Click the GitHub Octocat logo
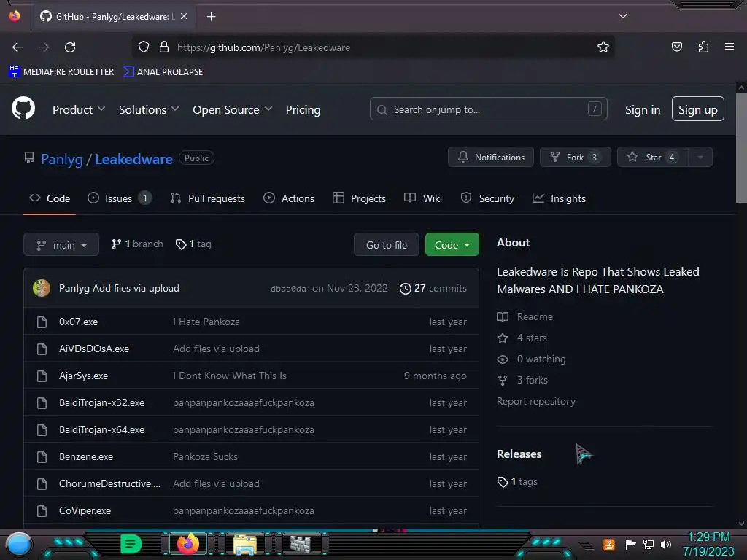The height and width of the screenshot is (560, 747). tap(23, 108)
